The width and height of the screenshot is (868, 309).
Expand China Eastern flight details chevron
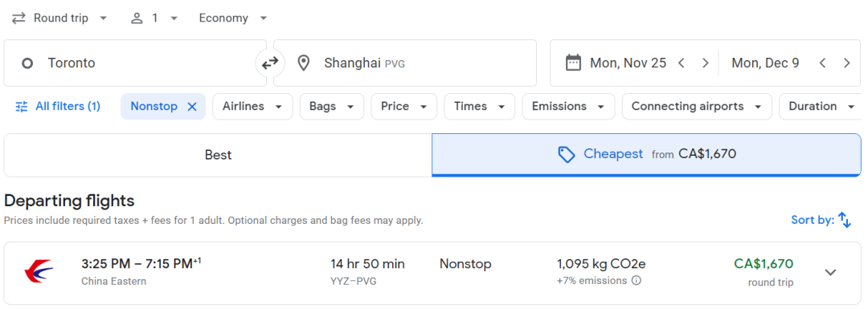point(830,272)
